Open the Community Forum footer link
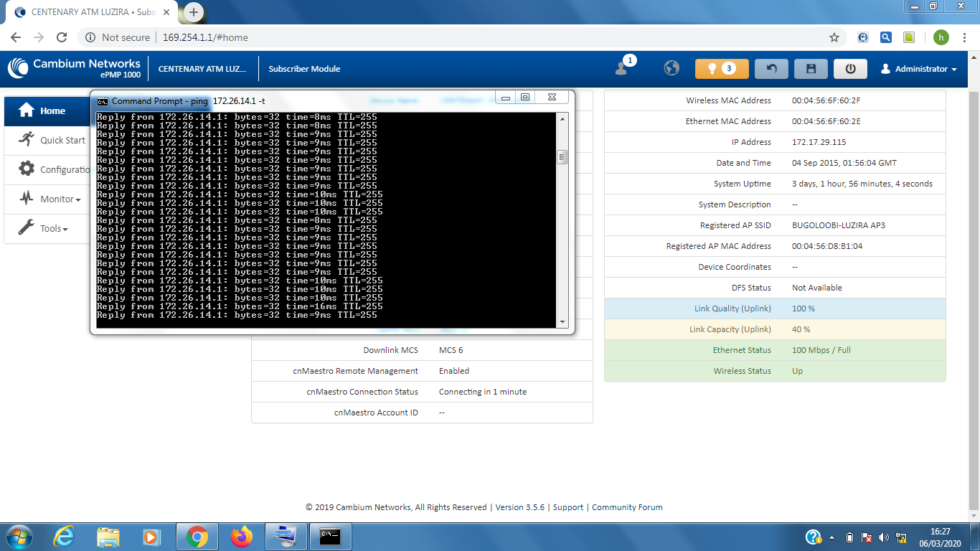The image size is (980, 551). pos(626,507)
